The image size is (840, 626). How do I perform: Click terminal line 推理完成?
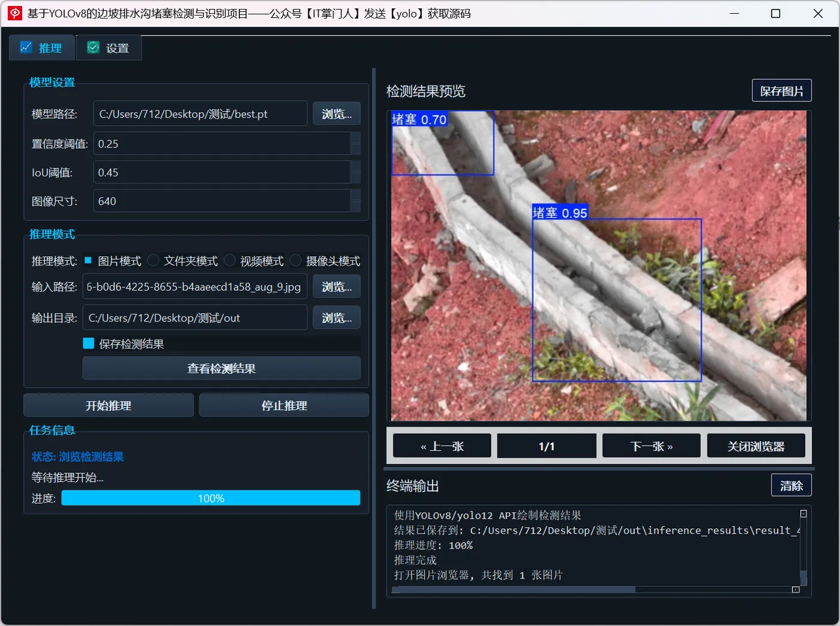415,560
